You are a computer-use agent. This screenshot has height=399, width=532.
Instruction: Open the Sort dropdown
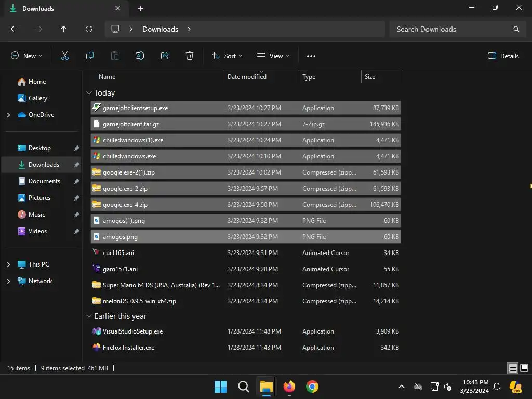(227, 56)
